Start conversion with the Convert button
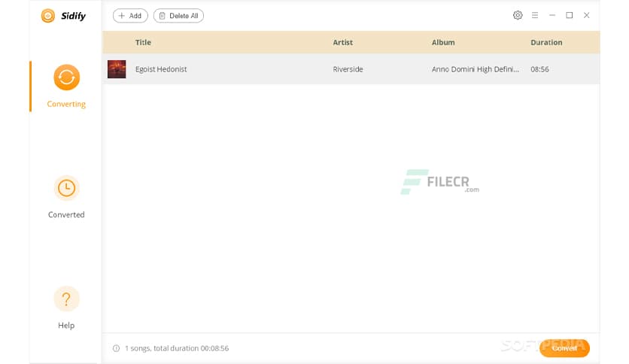The height and width of the screenshot is (364, 629). coord(564,348)
